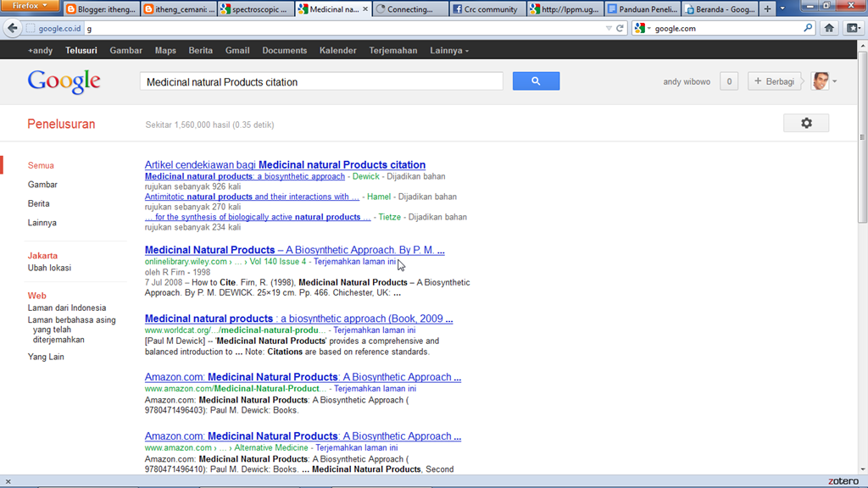Switch to the http://lppm.ug... tab
The height and width of the screenshot is (488, 868).
pyautogui.click(x=564, y=8)
